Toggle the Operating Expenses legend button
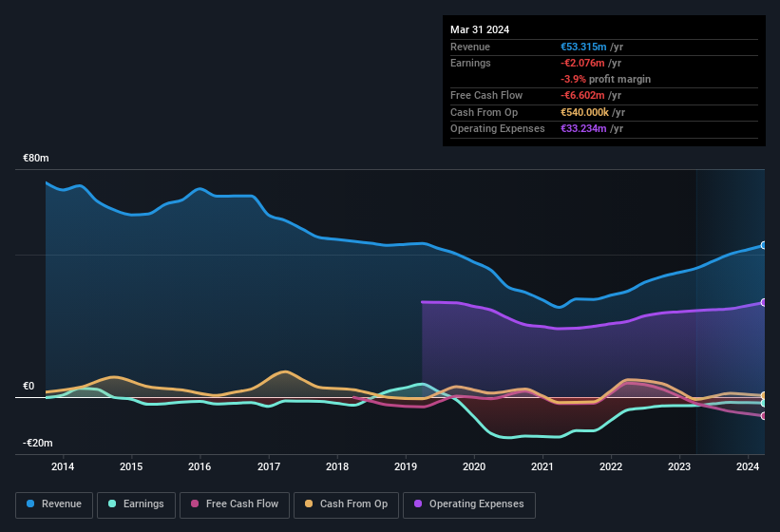Screen dimensions: 780x532 tap(469, 504)
